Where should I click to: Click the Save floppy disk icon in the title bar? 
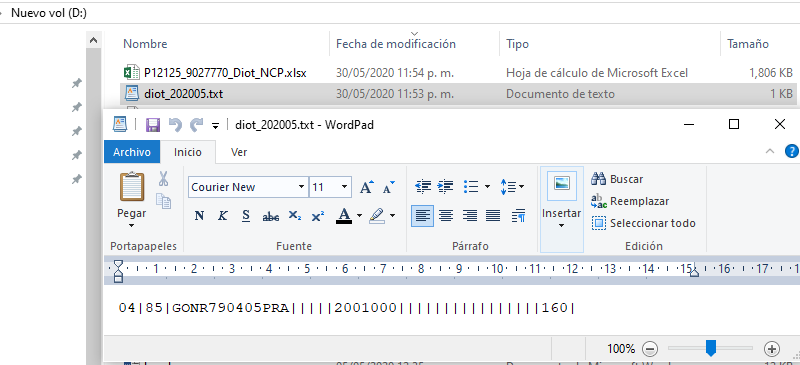point(153,125)
